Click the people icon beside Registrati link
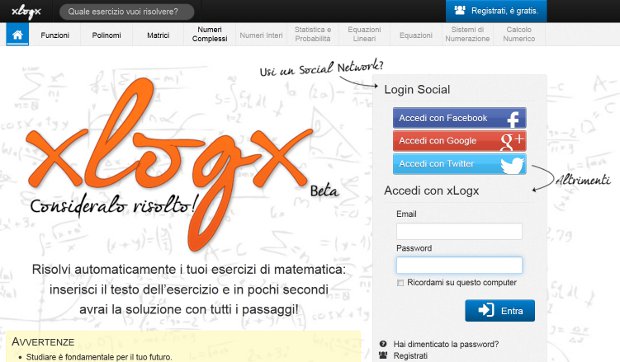 tap(383, 355)
